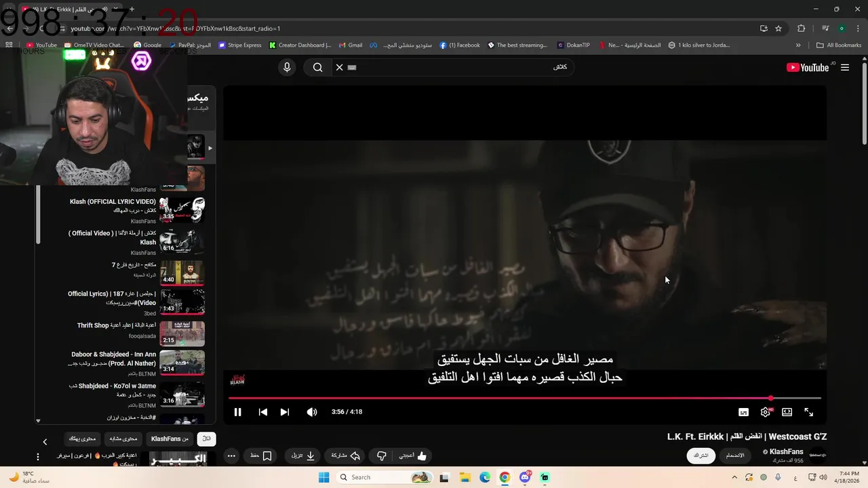The image size is (868, 488).
Task: Open the (1) Facebook bookmark
Action: (x=459, y=45)
